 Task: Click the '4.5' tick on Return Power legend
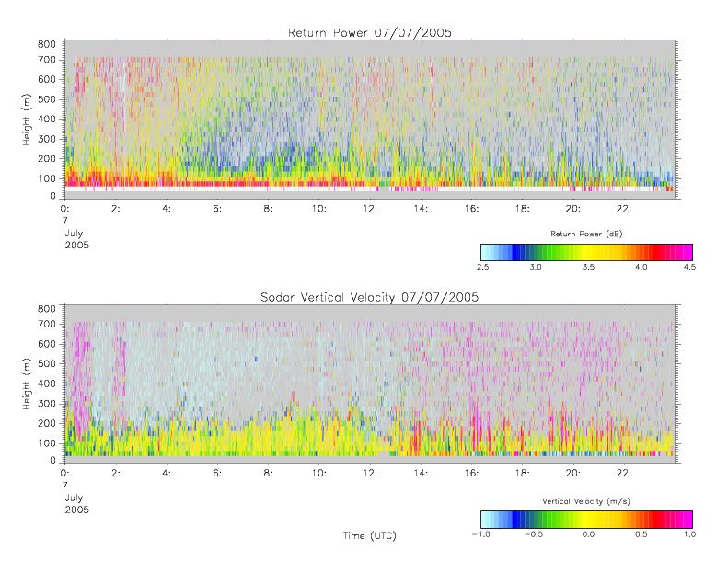pyautogui.click(x=689, y=267)
